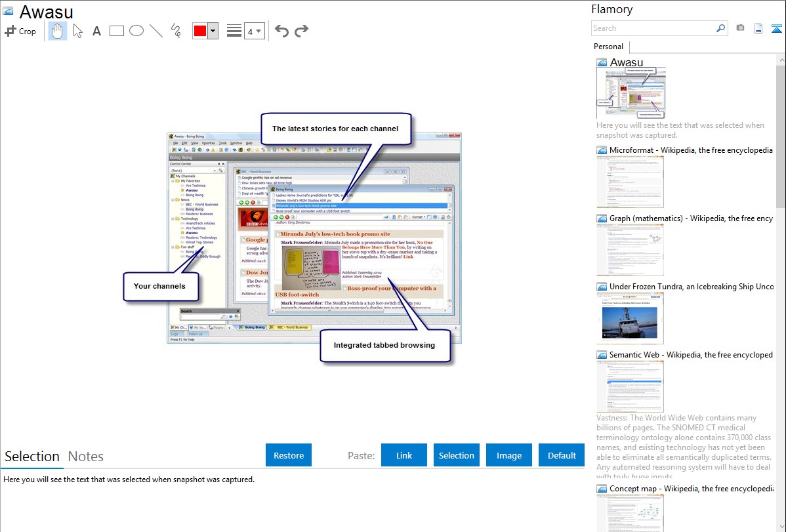Image resolution: width=786 pixels, height=532 pixels.
Task: Select the rectangle shape tool
Action: coord(116,31)
